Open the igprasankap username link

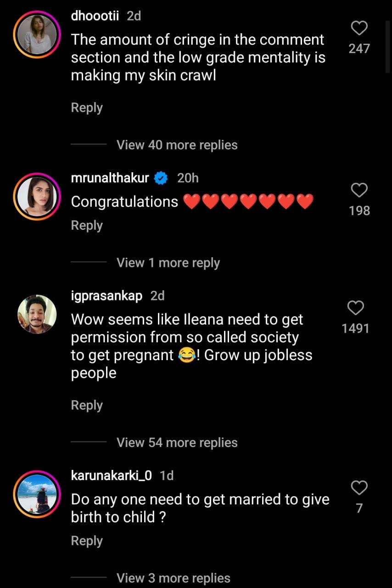click(x=106, y=296)
